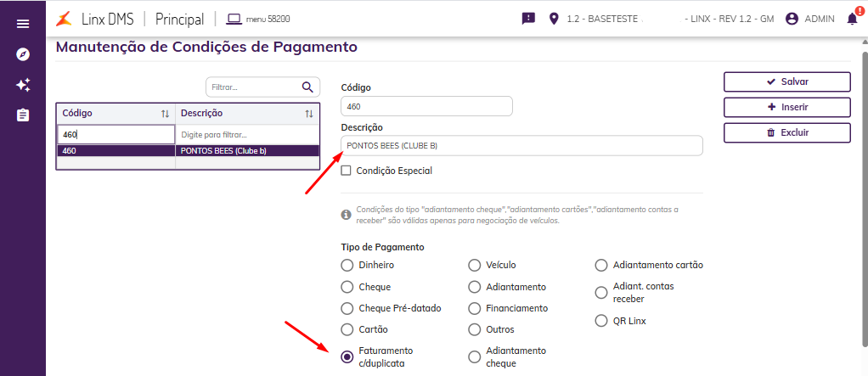Open the ADMIN user profile icon
The height and width of the screenshot is (376, 868).
tap(792, 18)
